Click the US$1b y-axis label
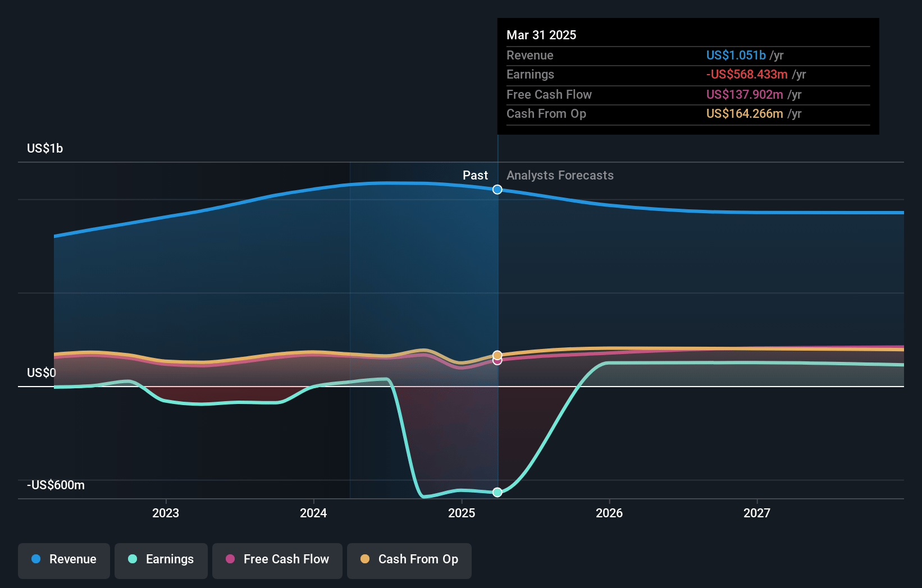922x588 pixels. click(45, 148)
